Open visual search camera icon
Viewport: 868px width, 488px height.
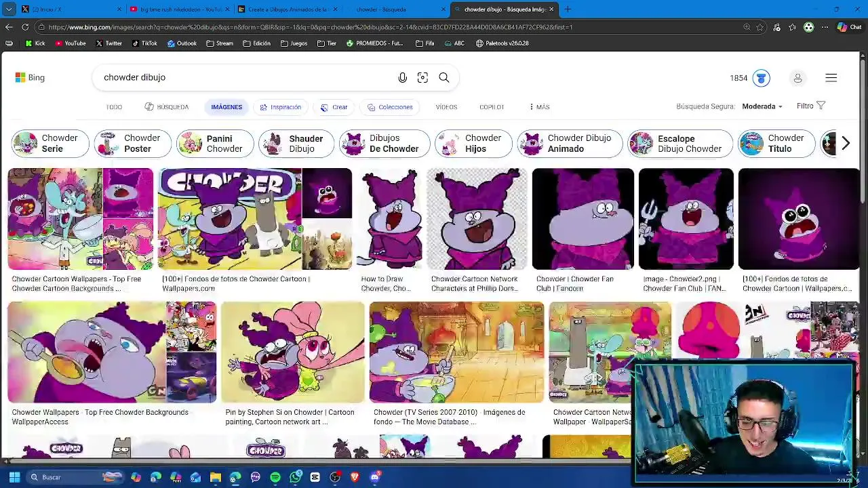click(422, 78)
